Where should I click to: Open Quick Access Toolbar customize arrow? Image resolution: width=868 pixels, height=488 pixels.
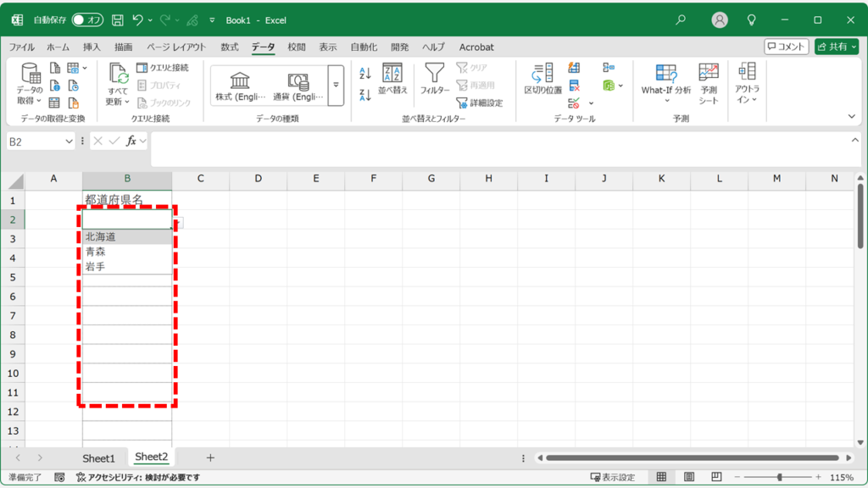click(212, 20)
